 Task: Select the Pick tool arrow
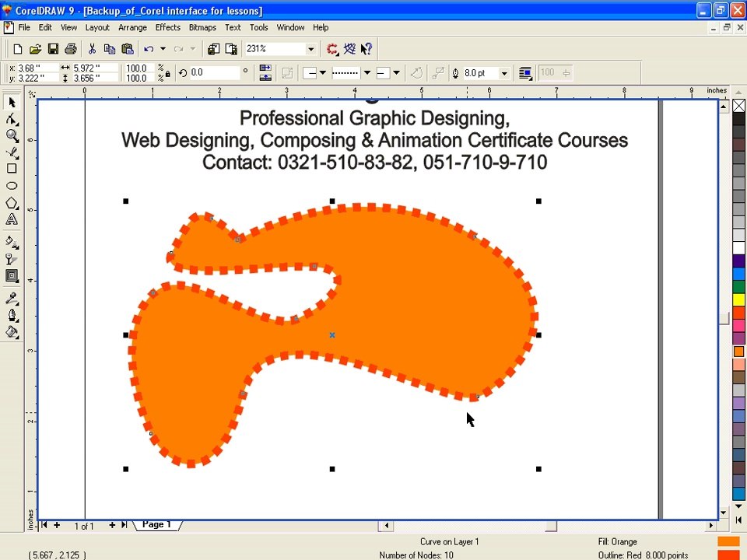click(x=12, y=103)
